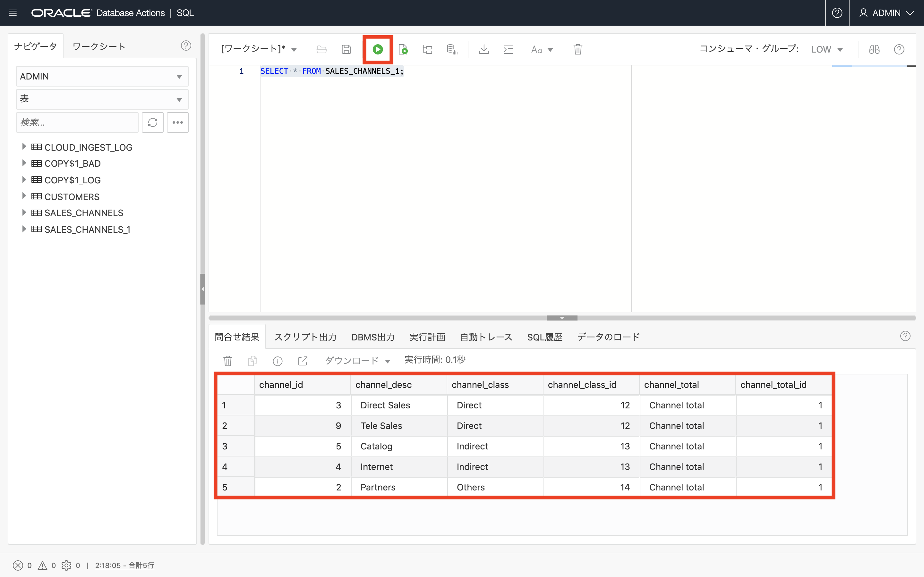
Task: Expand the CUSTOMERS table node
Action: 24,196
